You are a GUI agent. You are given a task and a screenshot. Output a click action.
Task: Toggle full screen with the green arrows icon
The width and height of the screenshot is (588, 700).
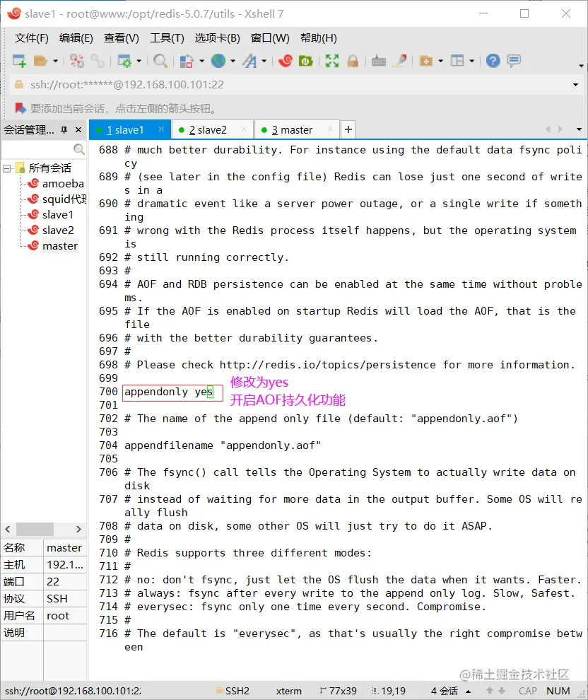332,61
